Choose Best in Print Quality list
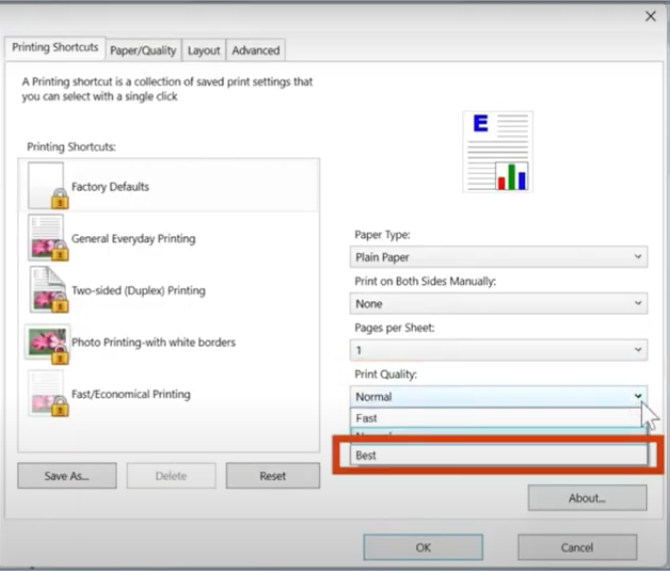 click(499, 455)
